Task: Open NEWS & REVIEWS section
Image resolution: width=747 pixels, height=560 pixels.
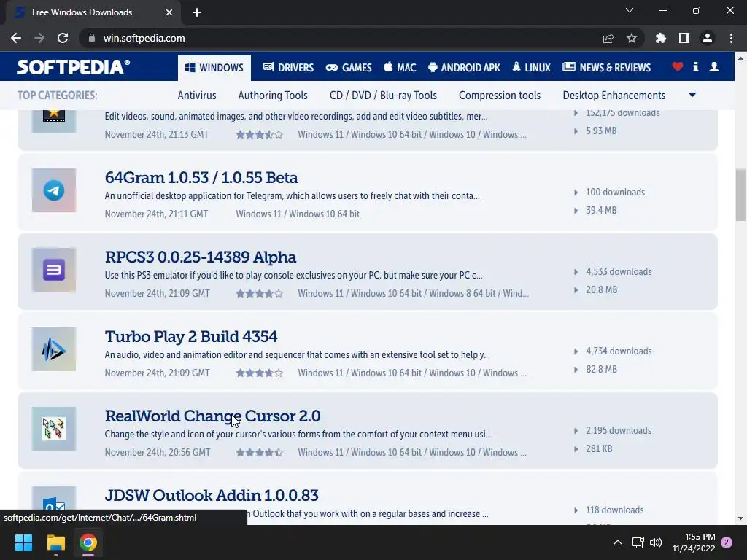Action: pyautogui.click(x=606, y=68)
